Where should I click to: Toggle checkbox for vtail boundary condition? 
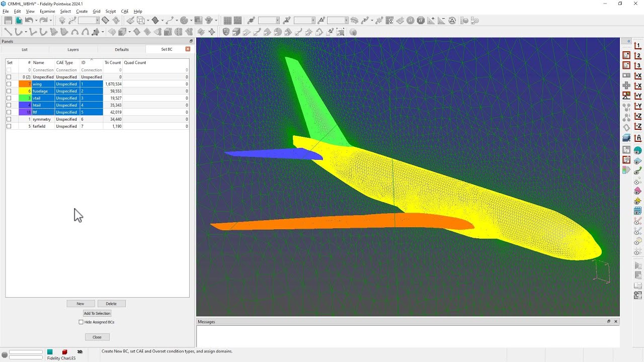(9, 98)
